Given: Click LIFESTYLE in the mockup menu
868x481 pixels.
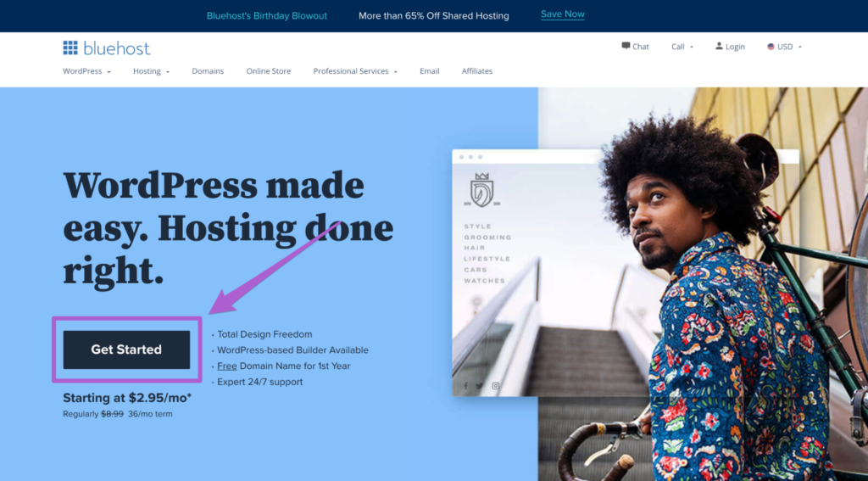Looking at the screenshot, I should point(487,259).
